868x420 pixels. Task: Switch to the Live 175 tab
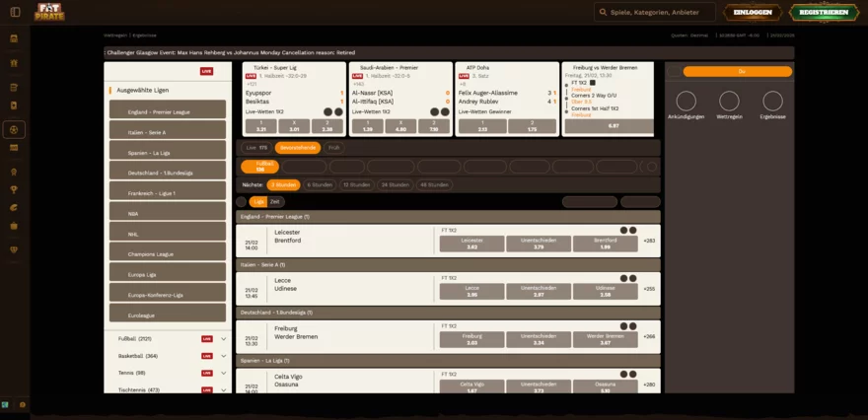click(x=256, y=148)
